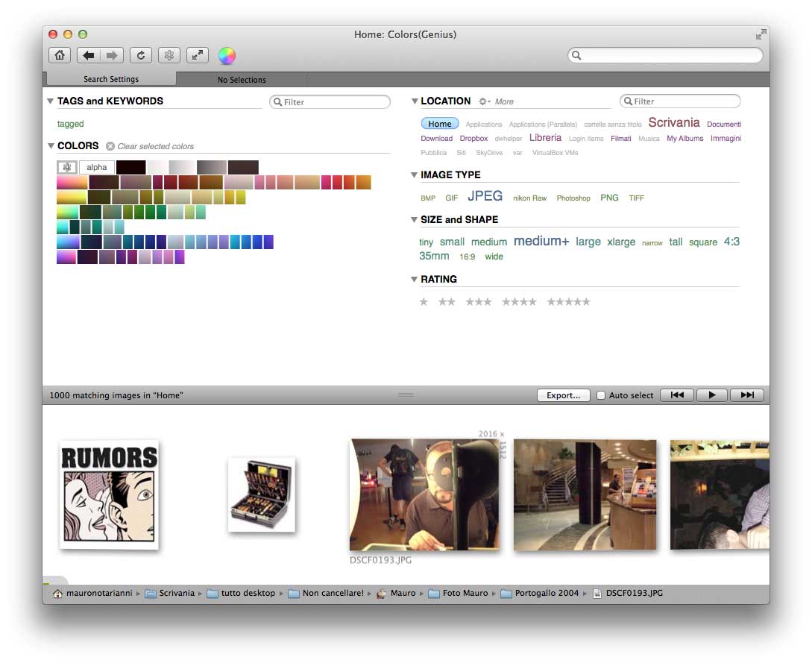Select the My Albums location
Screen dimensions: 812x663
[684, 138]
